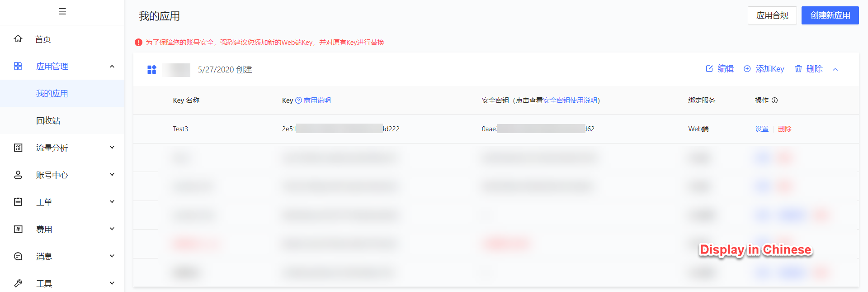The height and width of the screenshot is (292, 868).
Task: Click the edit pencil icon
Action: click(709, 69)
